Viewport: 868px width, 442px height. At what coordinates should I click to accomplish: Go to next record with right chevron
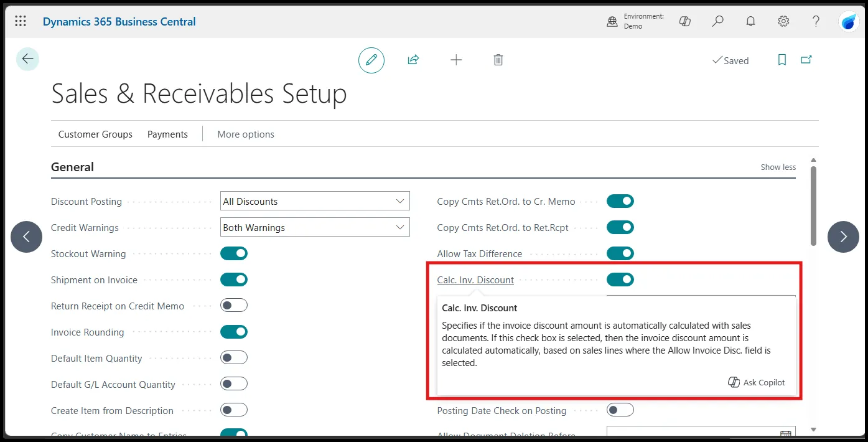tap(843, 237)
